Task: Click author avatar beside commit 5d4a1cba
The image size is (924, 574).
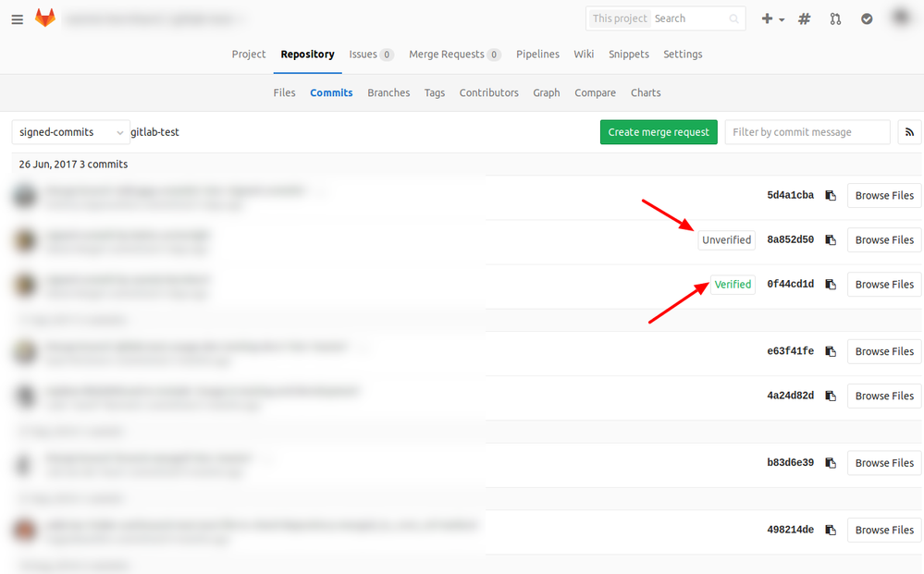Action: (x=25, y=196)
